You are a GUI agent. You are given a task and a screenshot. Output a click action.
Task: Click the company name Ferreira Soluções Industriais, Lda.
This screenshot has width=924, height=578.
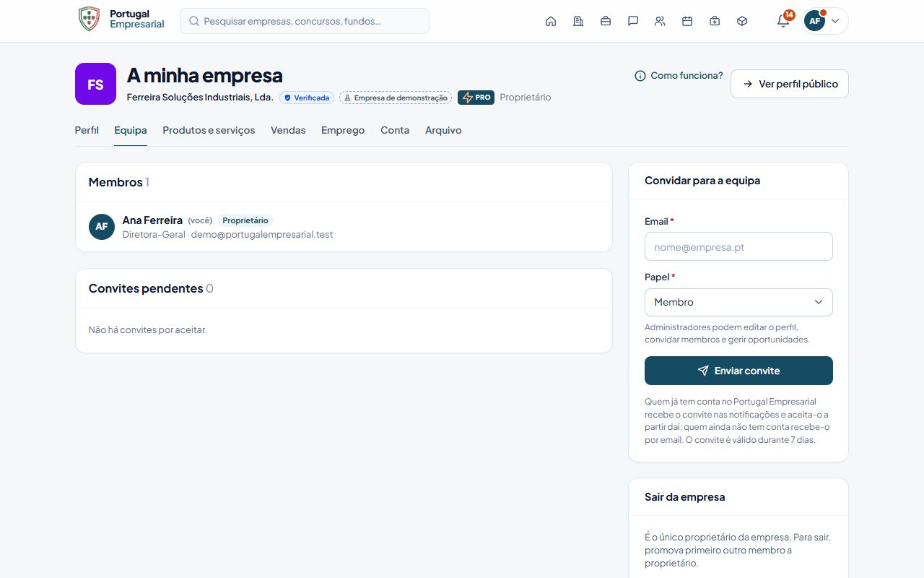[x=200, y=98]
